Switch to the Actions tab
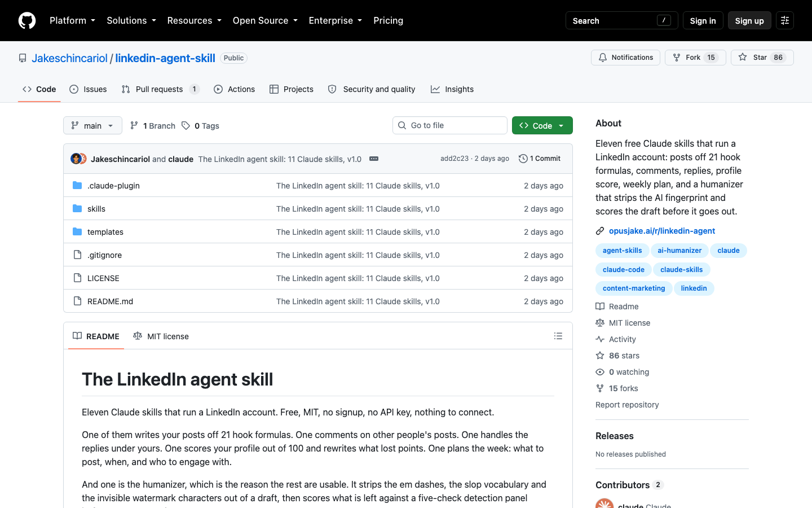The width and height of the screenshot is (812, 508). (x=234, y=89)
